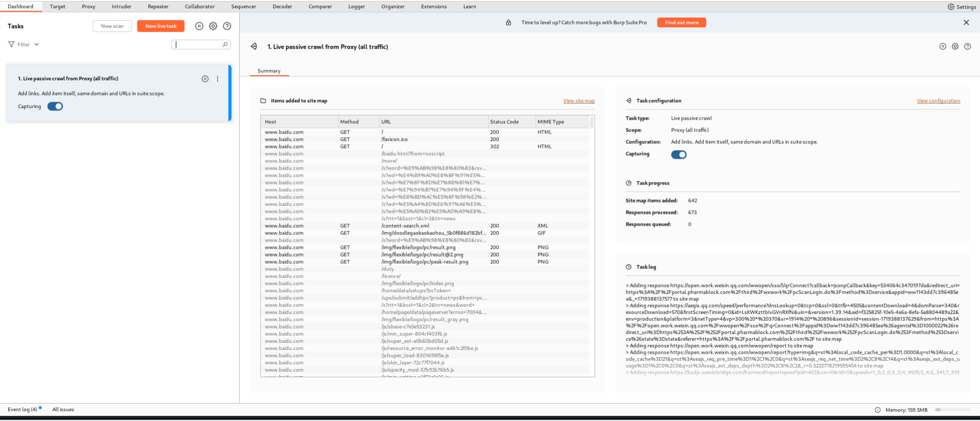Select the /favicon.ico row
The height and width of the screenshot is (421, 980).
[425, 139]
